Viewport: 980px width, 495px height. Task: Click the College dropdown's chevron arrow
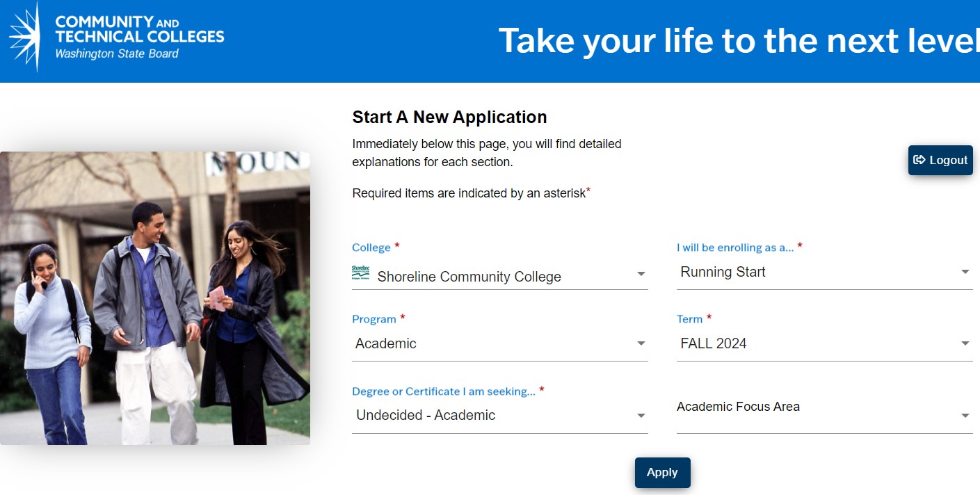click(641, 274)
